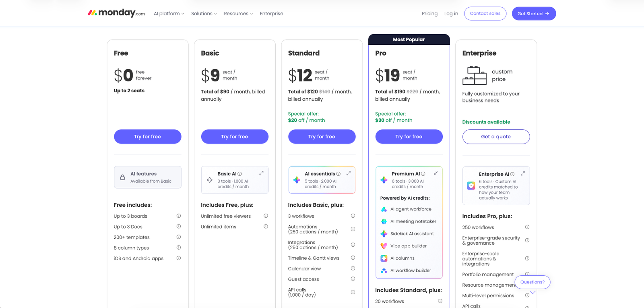Image resolution: width=644 pixels, height=308 pixels.
Task: Try the Pro plan for free
Action: point(409,137)
